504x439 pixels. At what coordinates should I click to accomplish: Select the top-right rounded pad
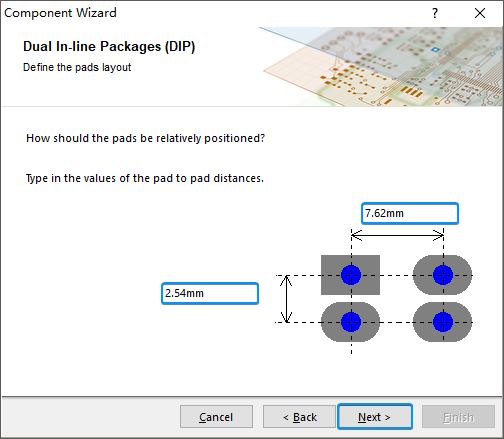[442, 275]
